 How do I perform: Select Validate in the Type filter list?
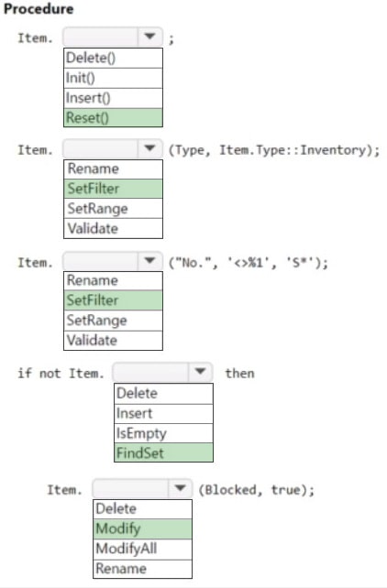113,228
